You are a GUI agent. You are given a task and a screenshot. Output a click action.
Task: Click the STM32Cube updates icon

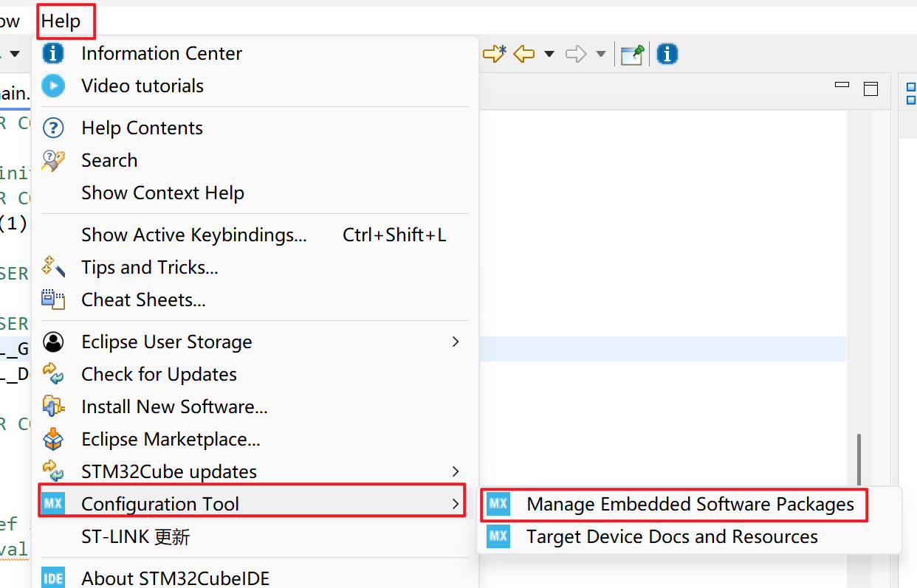coord(53,471)
